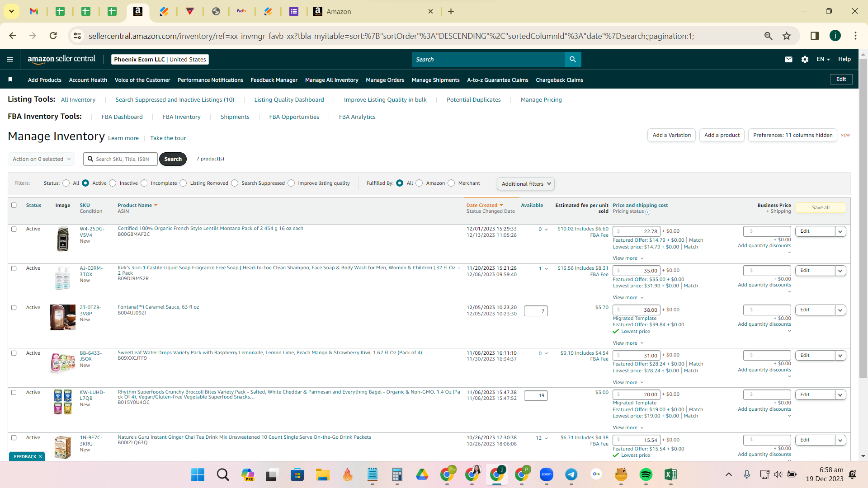
Task: Open Preferences: 11 columns hidden
Action: pos(793,135)
